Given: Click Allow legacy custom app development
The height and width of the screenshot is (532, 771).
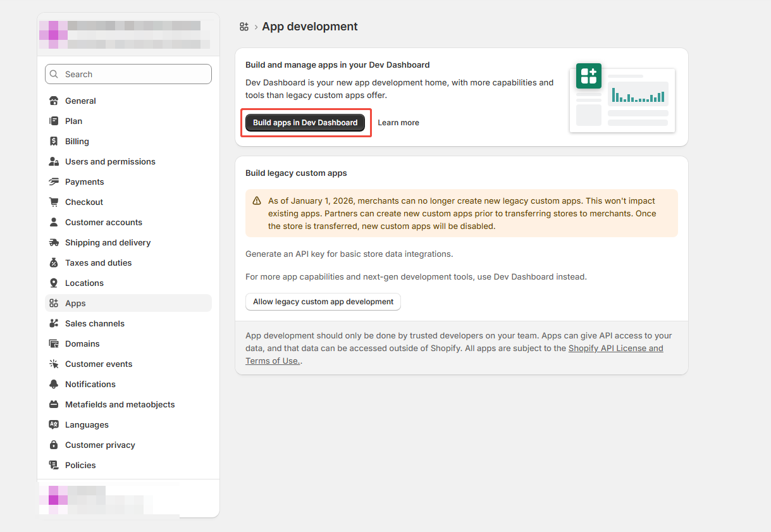Looking at the screenshot, I should point(323,302).
